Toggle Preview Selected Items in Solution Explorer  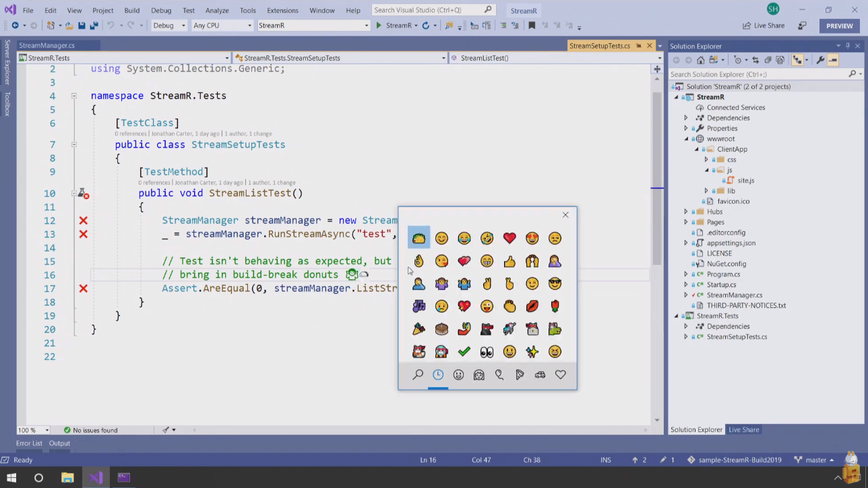click(x=833, y=60)
